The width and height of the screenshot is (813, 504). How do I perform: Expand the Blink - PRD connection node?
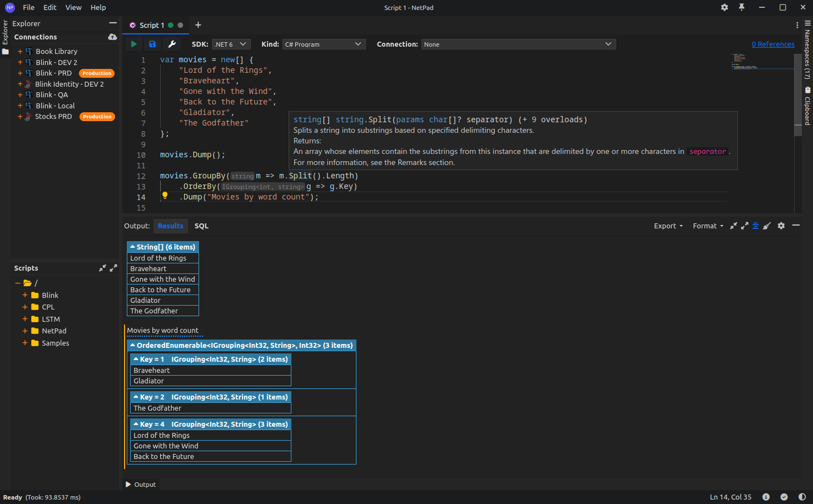(20, 73)
